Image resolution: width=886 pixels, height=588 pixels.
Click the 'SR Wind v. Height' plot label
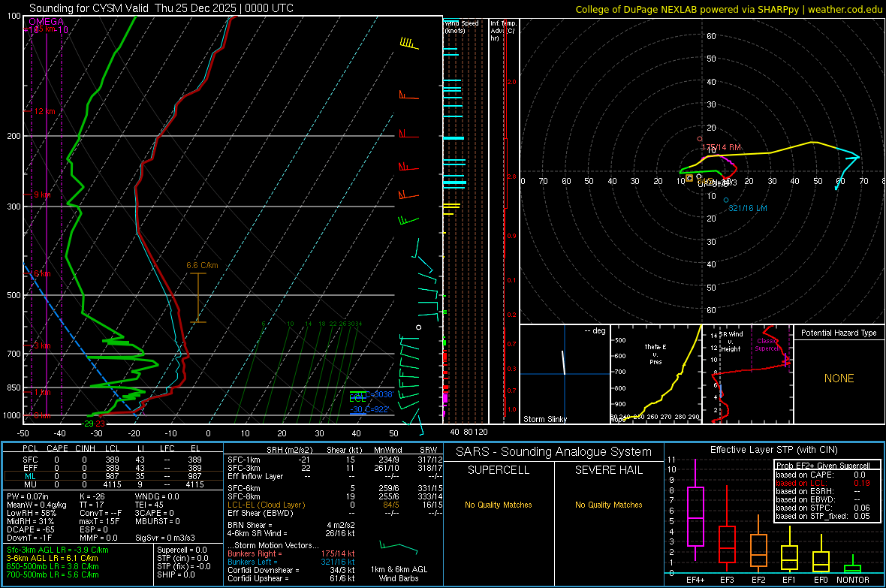[731, 342]
